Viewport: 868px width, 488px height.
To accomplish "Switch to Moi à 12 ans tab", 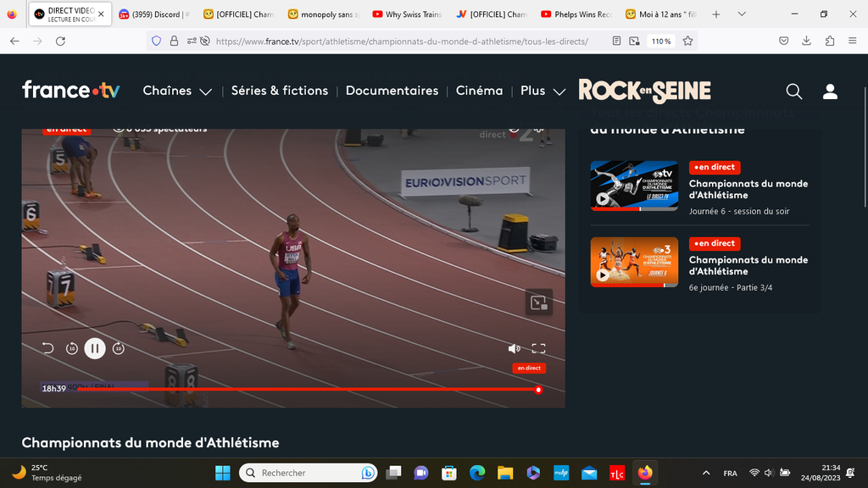I will (661, 14).
